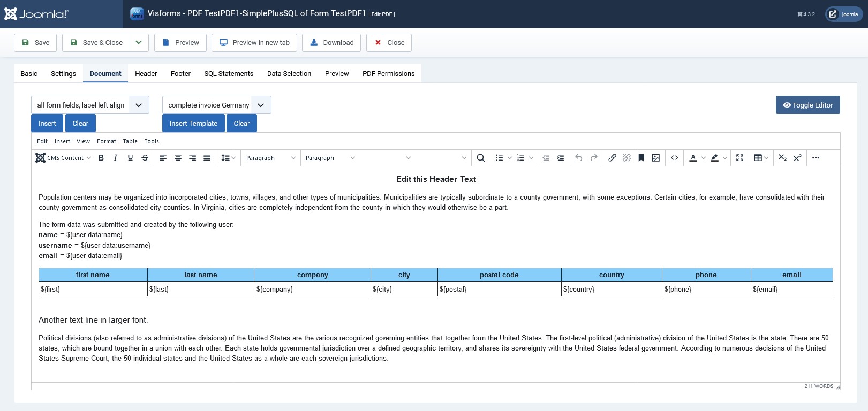
Task: Insert a bullet list
Action: (x=500, y=158)
